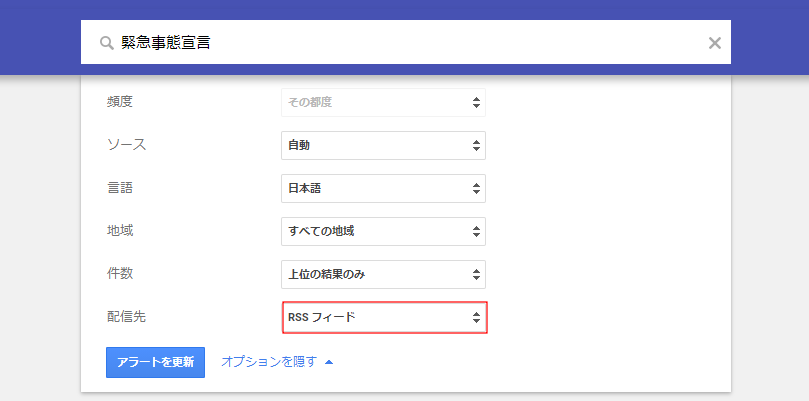Open the 件数 dropdown showing 上位の結果のみ
This screenshot has width=809, height=401.
tap(383, 275)
